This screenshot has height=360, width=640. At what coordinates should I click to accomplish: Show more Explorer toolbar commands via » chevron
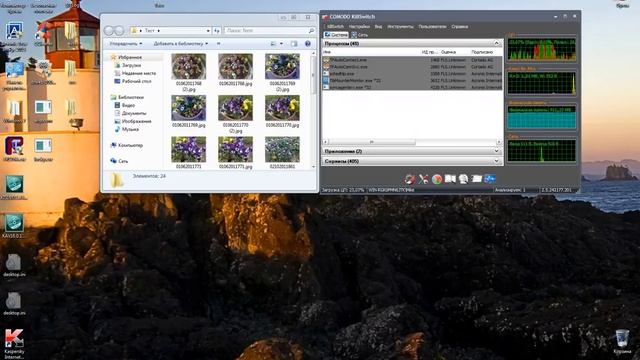click(x=218, y=44)
